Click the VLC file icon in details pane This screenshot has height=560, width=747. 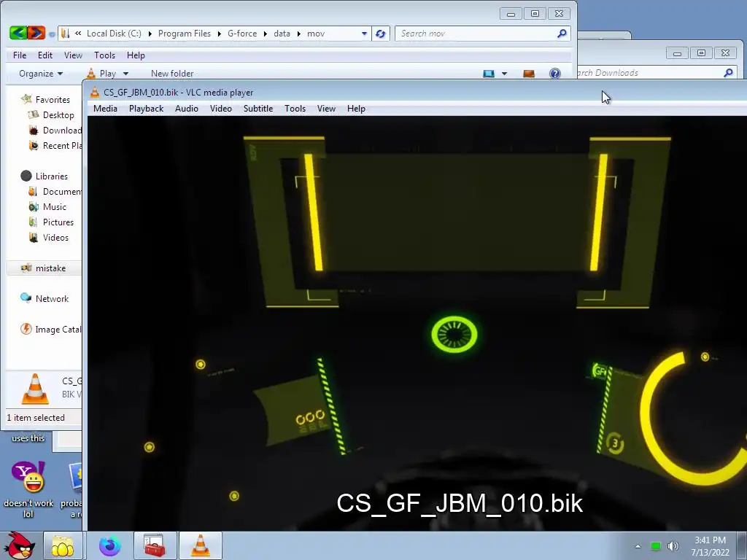tap(35, 389)
